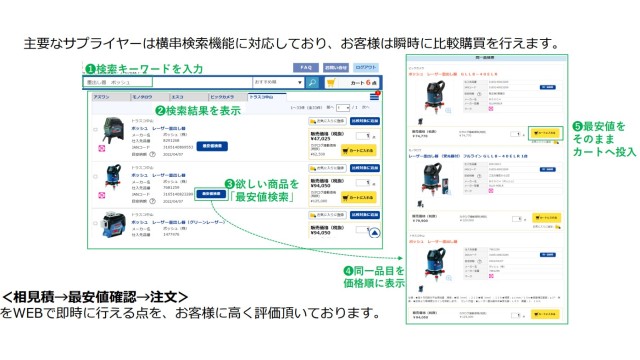This screenshot has width=640, height=360.
Task: Click the help ? icon in the ¥47,025 row
Action: pyautogui.click(x=152, y=154)
